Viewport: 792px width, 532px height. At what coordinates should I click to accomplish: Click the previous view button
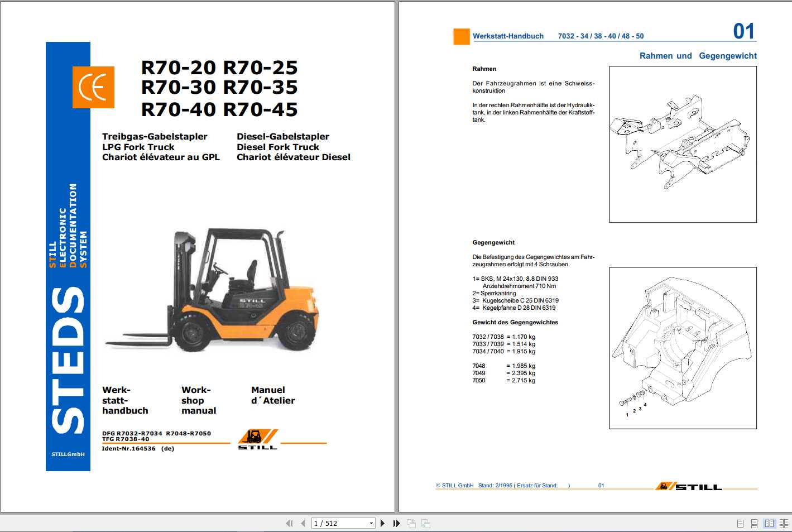(411, 523)
